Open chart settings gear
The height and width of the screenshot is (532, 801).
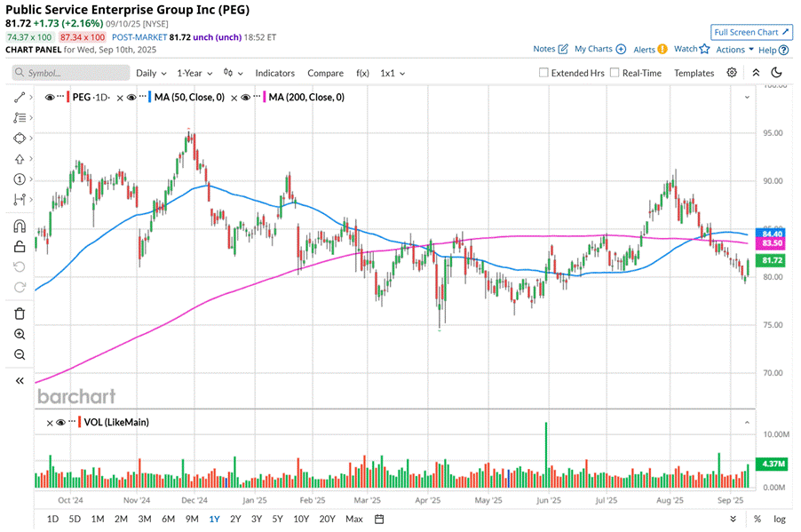click(732, 73)
